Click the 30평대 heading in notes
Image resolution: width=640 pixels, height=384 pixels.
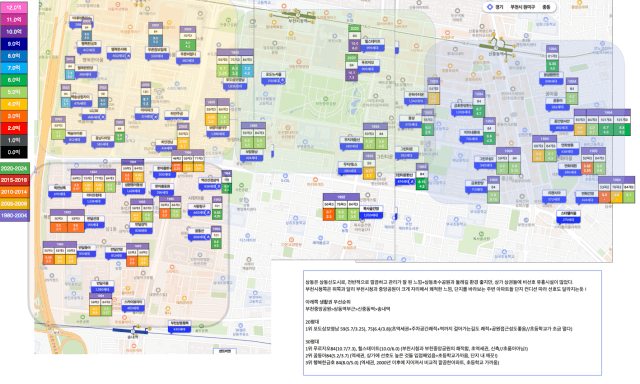[x=312, y=342]
